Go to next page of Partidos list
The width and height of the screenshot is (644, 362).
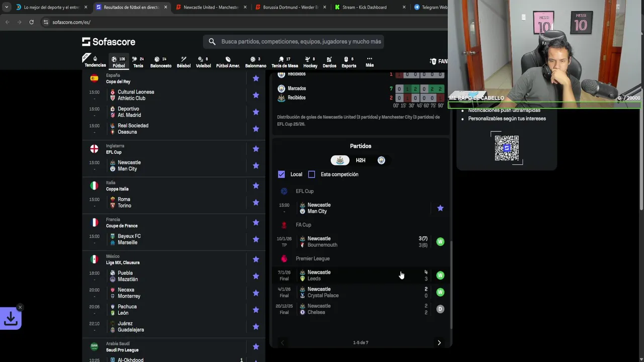439,343
